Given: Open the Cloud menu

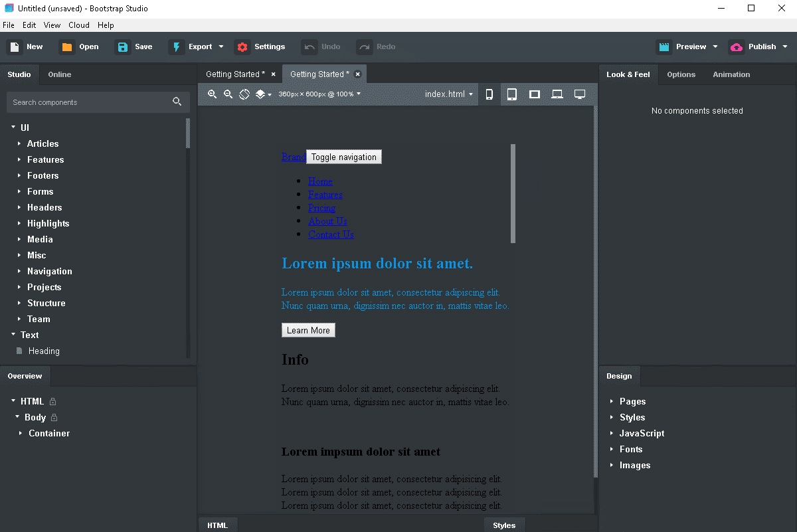Looking at the screenshot, I should pos(79,25).
